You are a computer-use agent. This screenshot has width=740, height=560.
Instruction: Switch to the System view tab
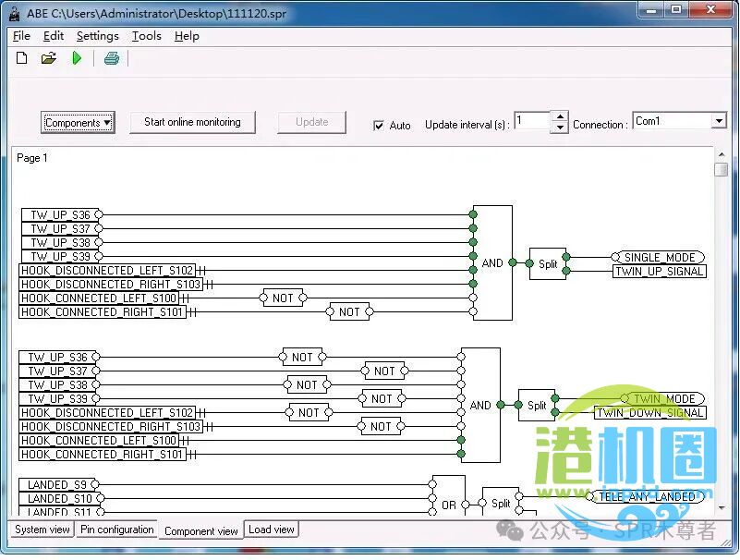[42, 530]
